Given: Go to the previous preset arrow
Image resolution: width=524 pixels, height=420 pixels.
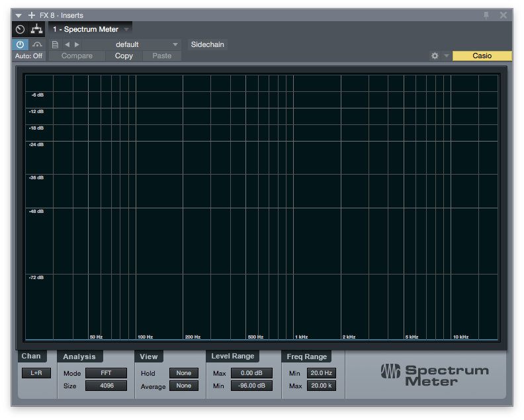Looking at the screenshot, I should coord(67,45).
